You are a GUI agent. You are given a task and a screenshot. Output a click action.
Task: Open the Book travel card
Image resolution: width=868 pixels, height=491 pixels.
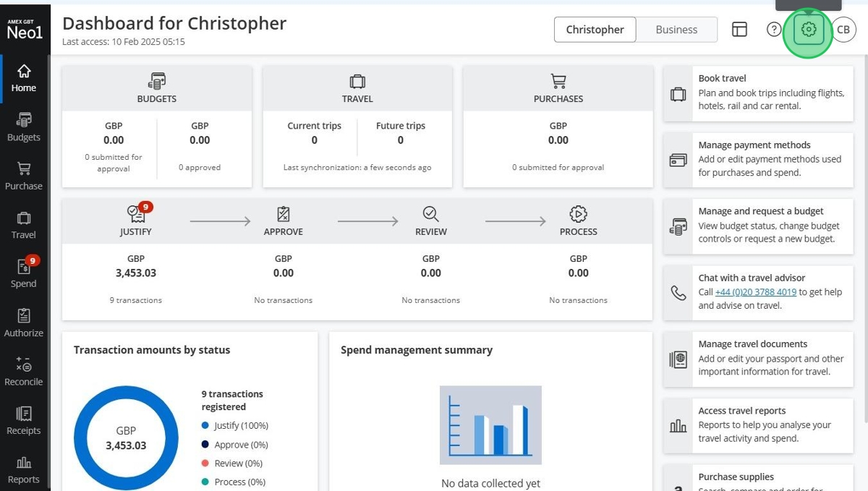(758, 94)
